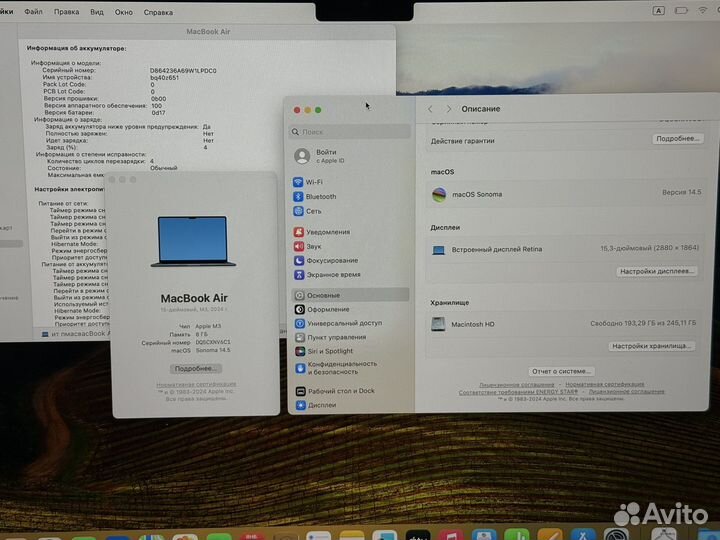The image size is (720, 540).
Task: Open Bluetooth settings in sidebar
Action: (x=315, y=197)
